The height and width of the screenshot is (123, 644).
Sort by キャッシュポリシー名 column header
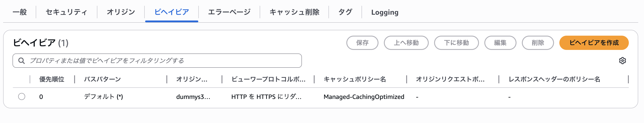click(x=355, y=79)
